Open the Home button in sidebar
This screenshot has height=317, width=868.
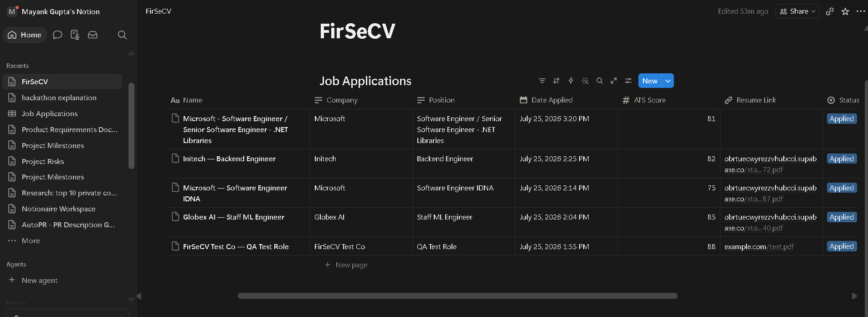[25, 35]
